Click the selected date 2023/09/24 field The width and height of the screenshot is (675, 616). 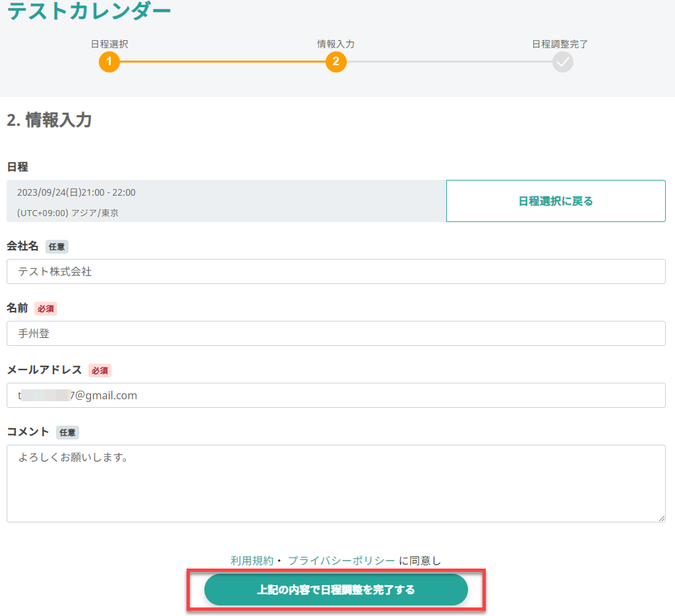pos(76,192)
